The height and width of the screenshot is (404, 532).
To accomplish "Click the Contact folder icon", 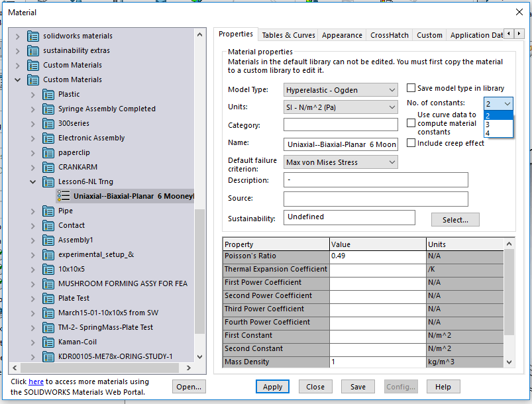I will (48, 226).
